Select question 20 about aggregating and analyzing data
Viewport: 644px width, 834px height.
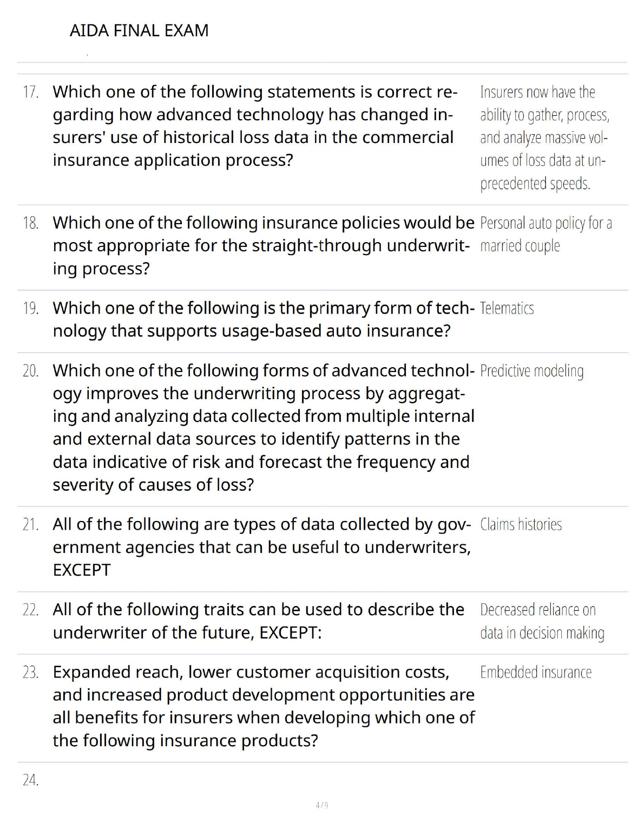tap(263, 427)
